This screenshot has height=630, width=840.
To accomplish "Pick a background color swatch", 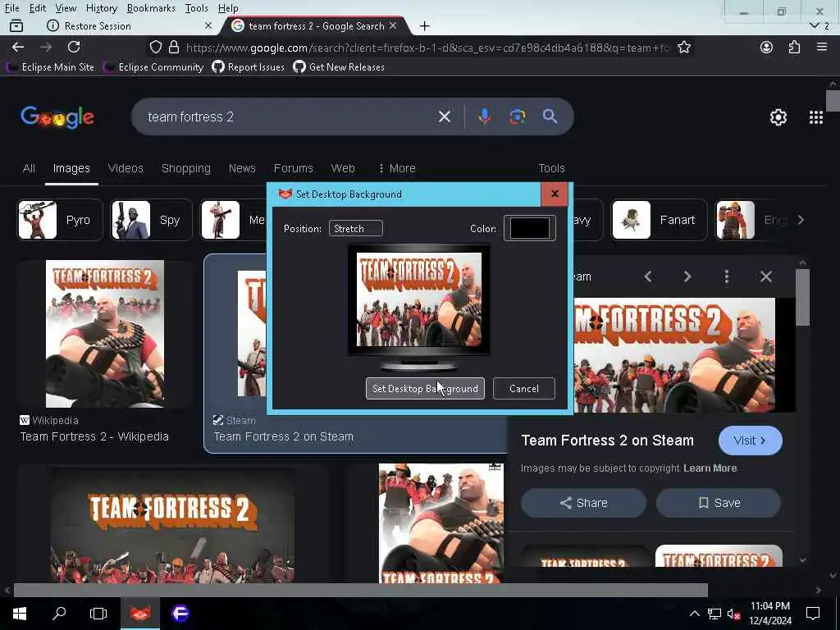I will [x=529, y=228].
